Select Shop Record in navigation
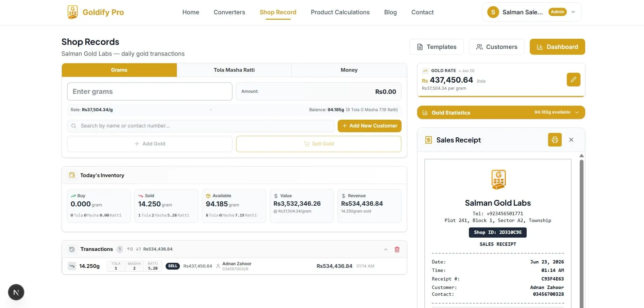 click(x=278, y=12)
